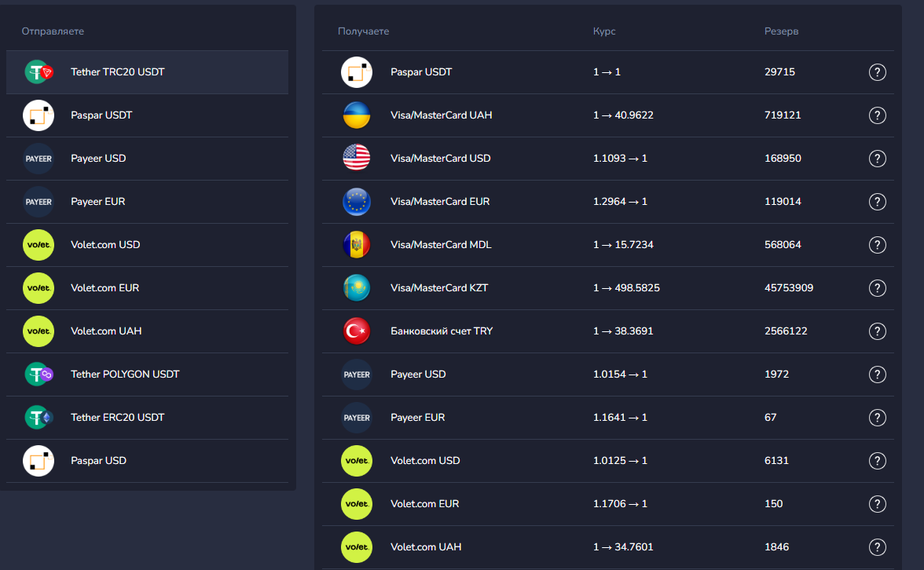
Task: Click the Turkey flag for TRY bank account
Action: pos(357,331)
